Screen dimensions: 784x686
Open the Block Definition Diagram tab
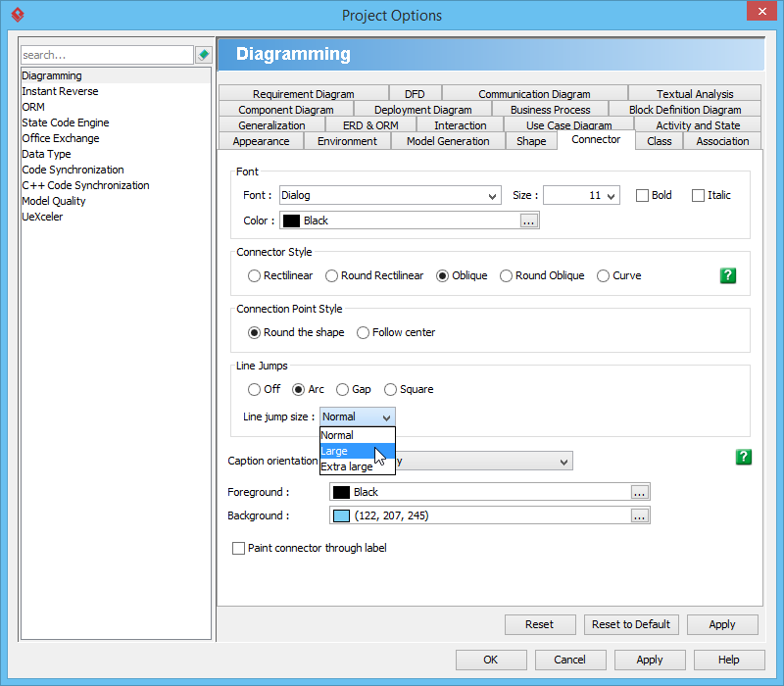click(685, 110)
